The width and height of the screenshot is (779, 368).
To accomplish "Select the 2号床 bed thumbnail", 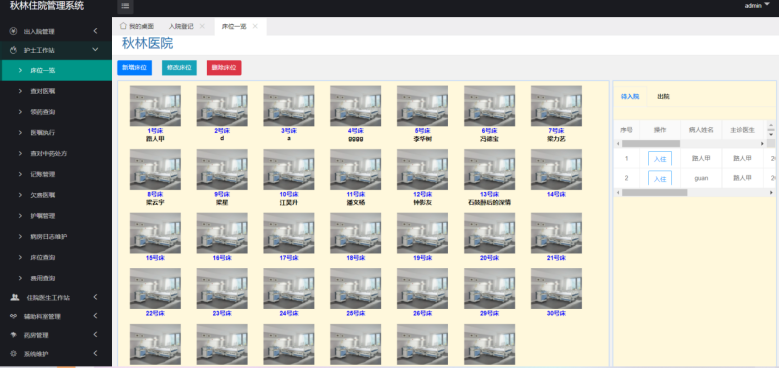I will pos(222,106).
